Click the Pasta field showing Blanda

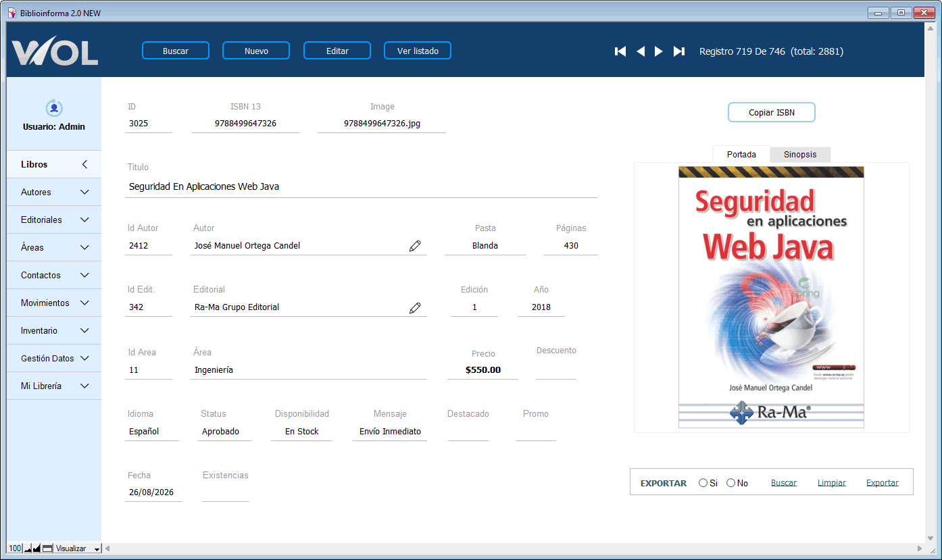[x=485, y=246]
